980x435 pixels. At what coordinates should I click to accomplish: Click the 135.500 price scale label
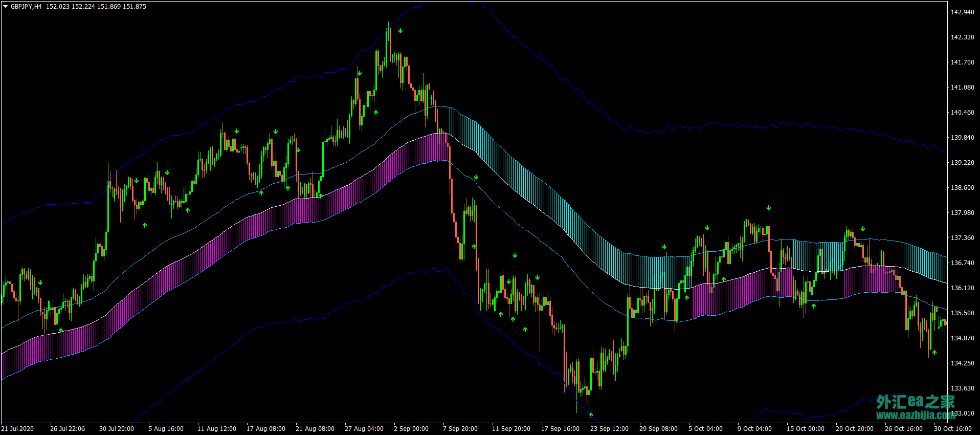(x=962, y=313)
